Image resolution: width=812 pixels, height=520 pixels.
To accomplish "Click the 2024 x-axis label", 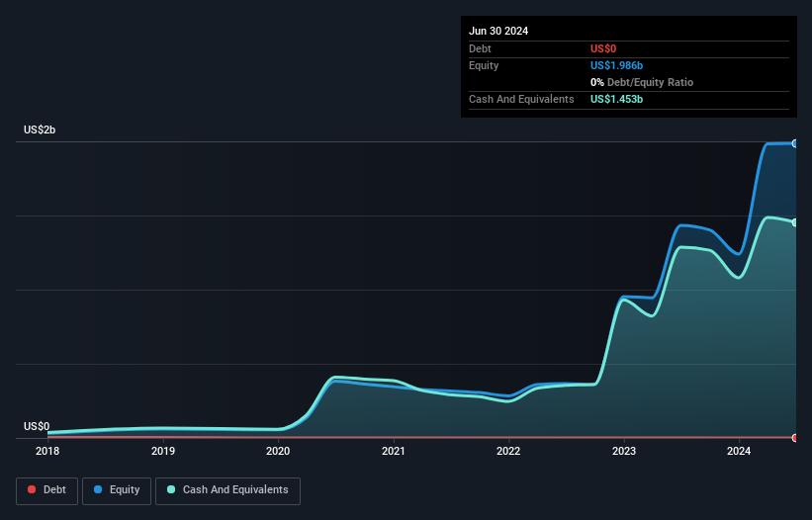I will 739,452.
